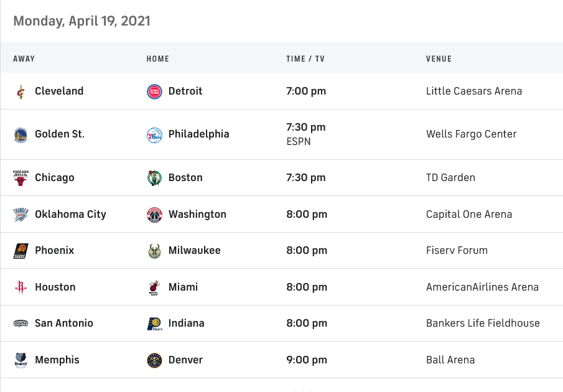Click the Cleveland Cavaliers logo

point(21,91)
